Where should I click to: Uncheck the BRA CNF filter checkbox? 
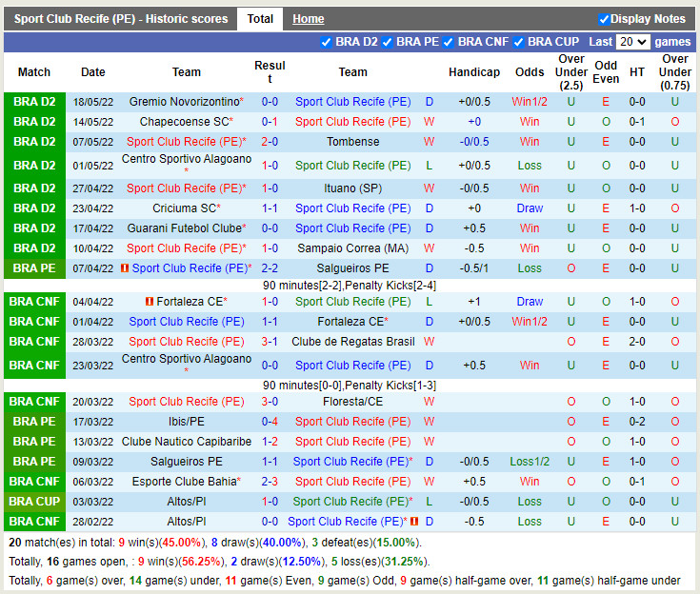pyautogui.click(x=449, y=42)
